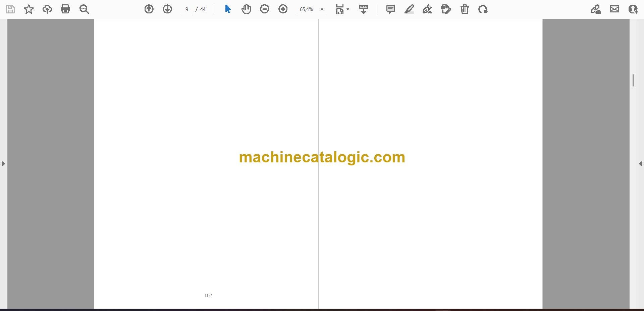This screenshot has width=644, height=311.
Task: Go to the previous page with the up arrow
Action: coord(149,9)
